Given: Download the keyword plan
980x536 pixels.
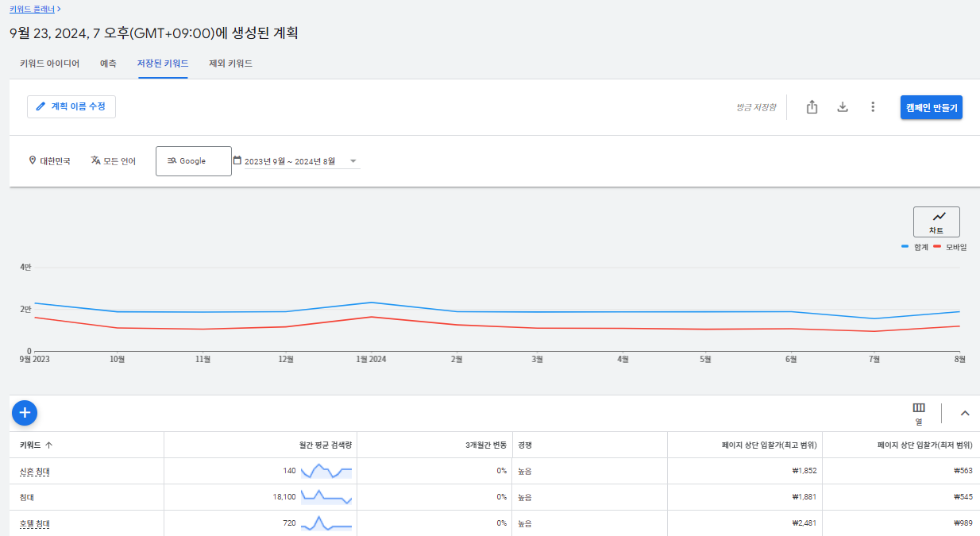Looking at the screenshot, I should click(x=843, y=107).
